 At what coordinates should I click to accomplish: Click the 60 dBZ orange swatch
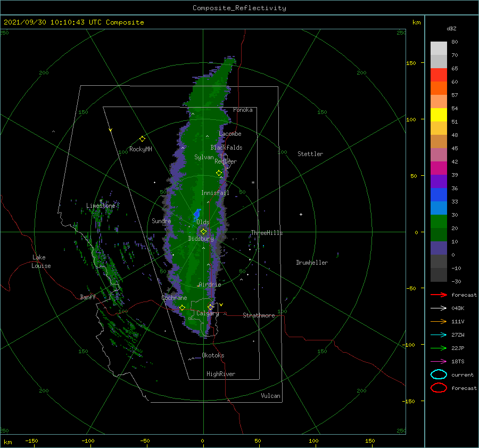[x=439, y=88]
